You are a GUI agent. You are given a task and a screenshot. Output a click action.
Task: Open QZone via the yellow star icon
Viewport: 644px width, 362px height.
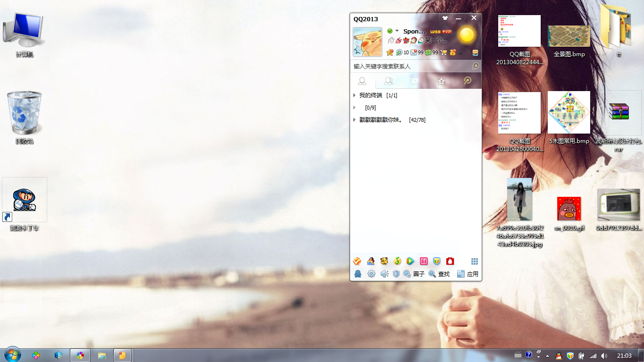click(x=390, y=52)
